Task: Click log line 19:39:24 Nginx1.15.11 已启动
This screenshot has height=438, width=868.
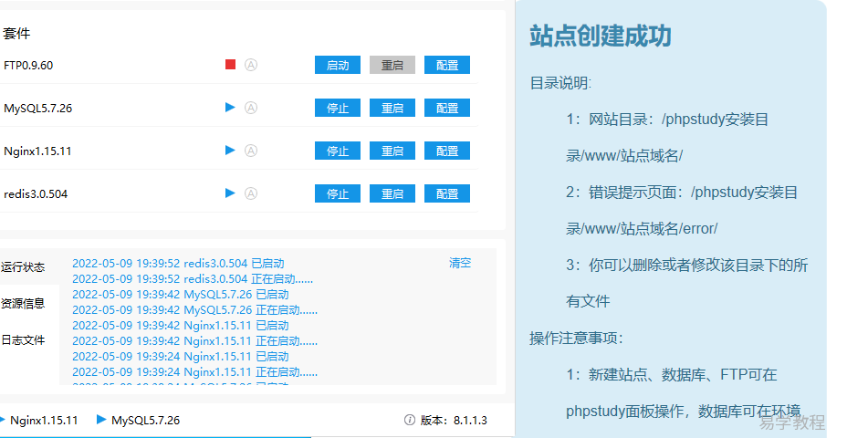Action: [x=181, y=356]
